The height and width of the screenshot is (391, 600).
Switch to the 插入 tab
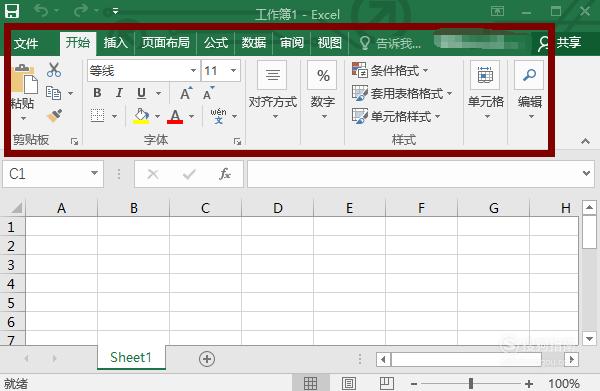click(116, 42)
